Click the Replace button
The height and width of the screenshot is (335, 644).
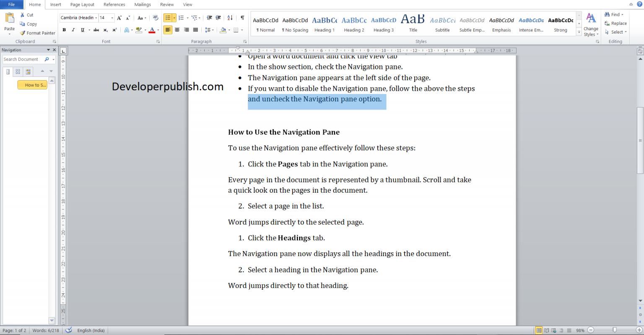pos(616,23)
